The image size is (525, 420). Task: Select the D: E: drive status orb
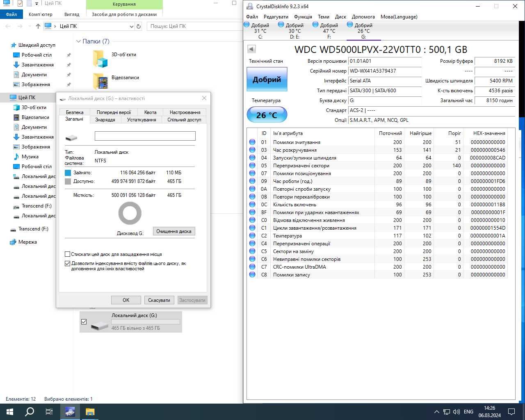(x=281, y=25)
